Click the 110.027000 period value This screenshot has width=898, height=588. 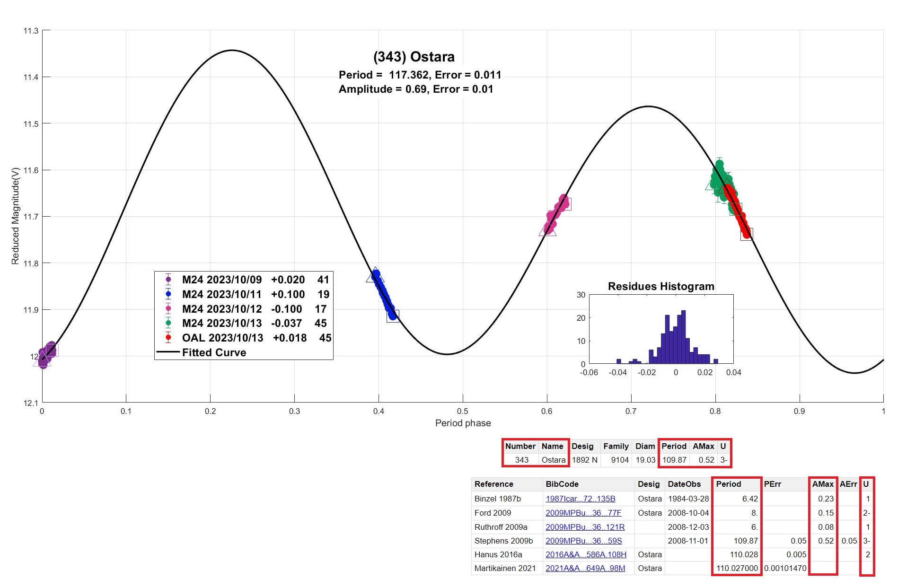(737, 568)
